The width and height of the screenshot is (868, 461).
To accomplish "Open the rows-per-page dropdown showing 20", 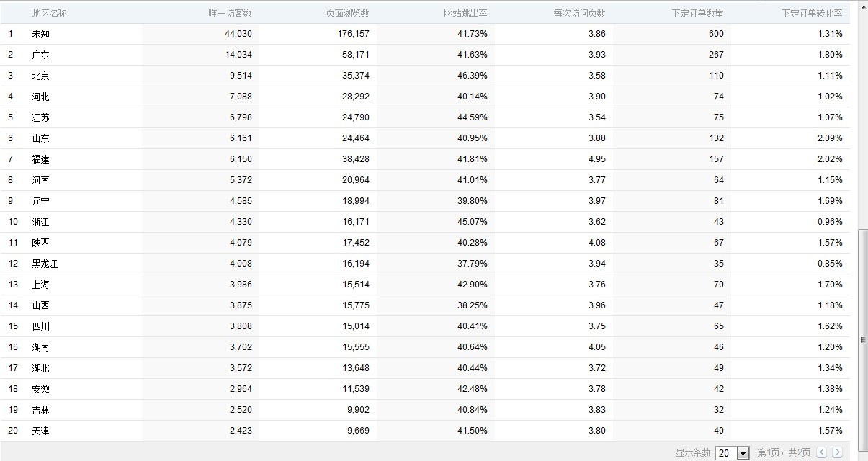I will click(x=733, y=453).
